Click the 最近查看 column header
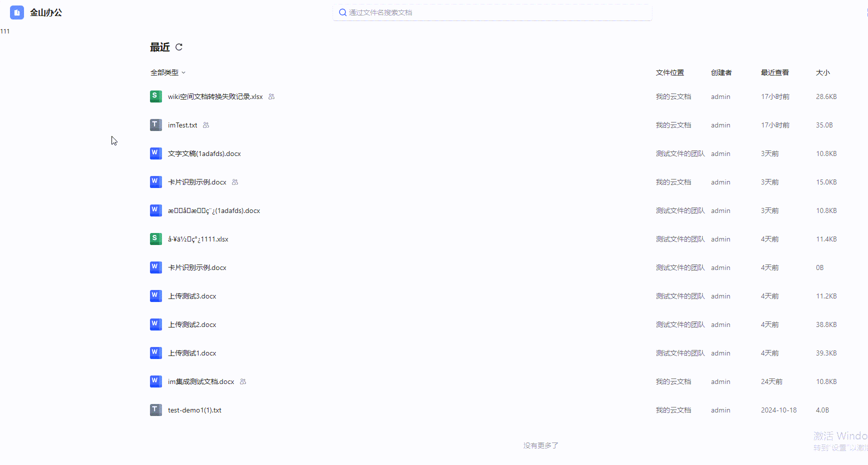This screenshot has width=868, height=465. pyautogui.click(x=774, y=72)
